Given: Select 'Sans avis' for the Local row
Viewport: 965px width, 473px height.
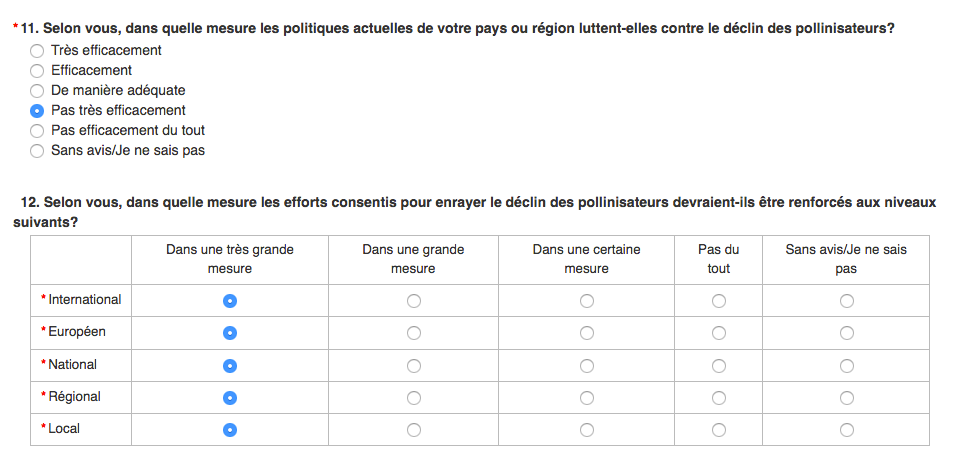Looking at the screenshot, I should pos(846,429).
